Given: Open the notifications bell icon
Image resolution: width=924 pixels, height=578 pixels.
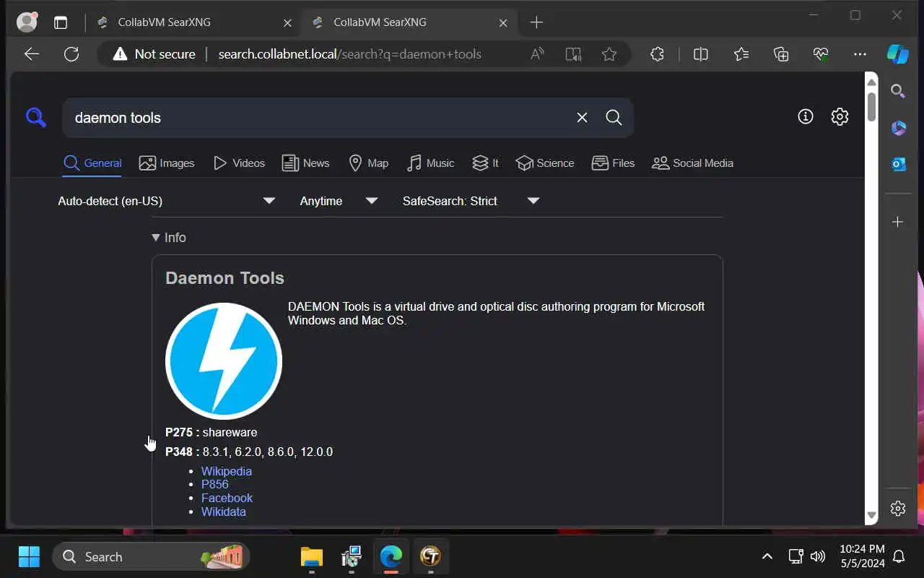Looking at the screenshot, I should tap(899, 556).
